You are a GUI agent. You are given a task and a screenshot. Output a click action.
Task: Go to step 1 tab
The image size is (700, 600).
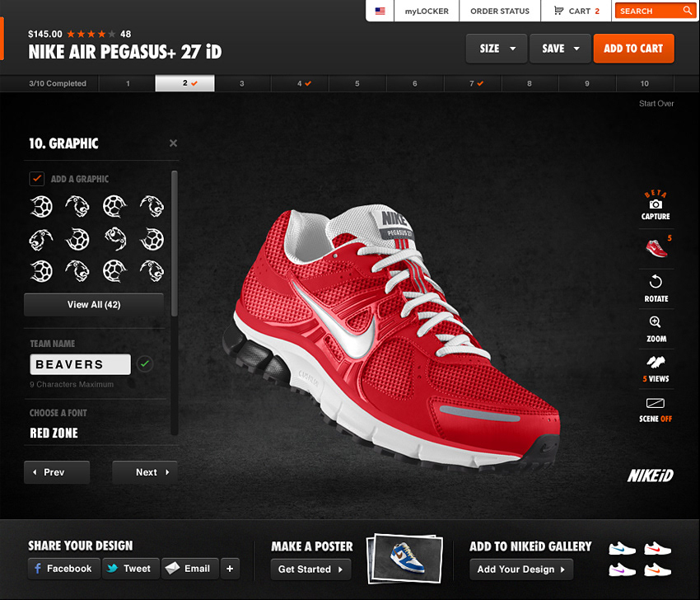128,83
